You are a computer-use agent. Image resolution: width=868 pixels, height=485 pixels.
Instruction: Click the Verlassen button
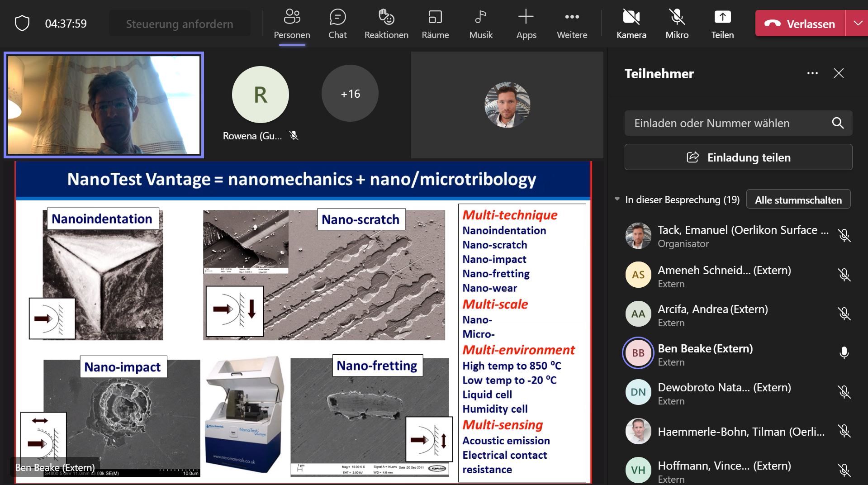(800, 24)
